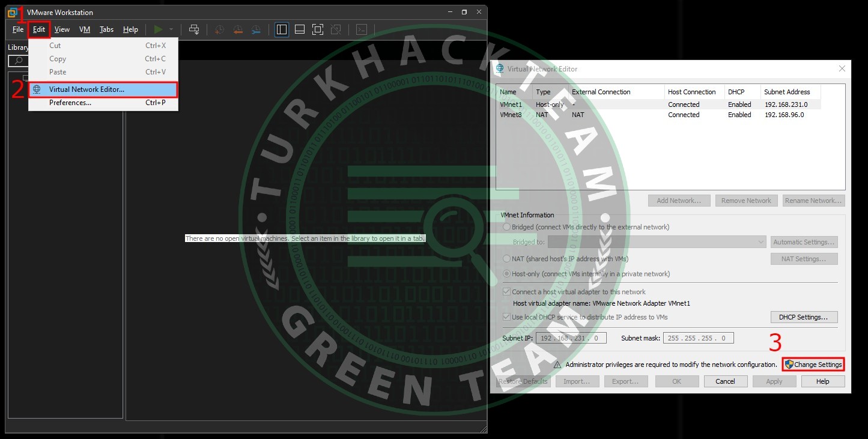The width and height of the screenshot is (868, 439).
Task: Click Rename Network button
Action: click(814, 201)
